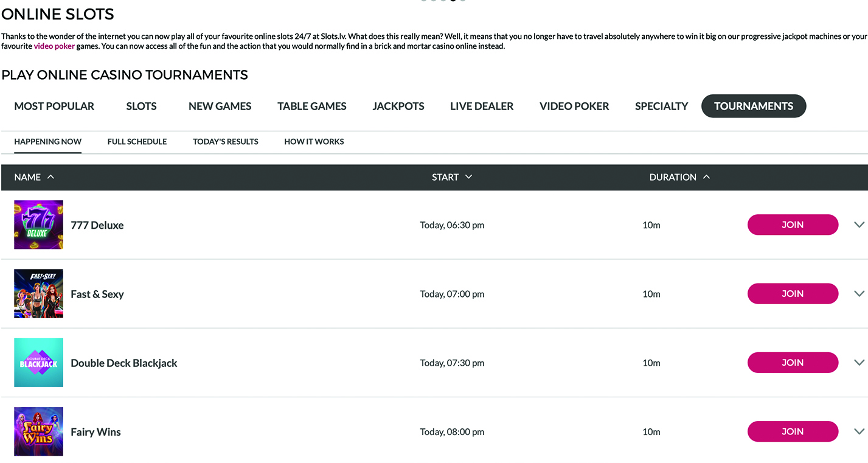
Task: Click the 'Today, 06:30 pm' start time
Action: point(452,225)
